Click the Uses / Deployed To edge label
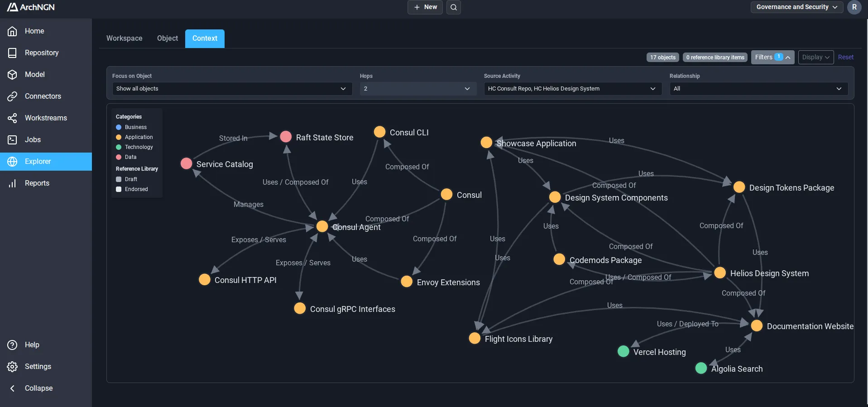868x407 pixels. [688, 324]
